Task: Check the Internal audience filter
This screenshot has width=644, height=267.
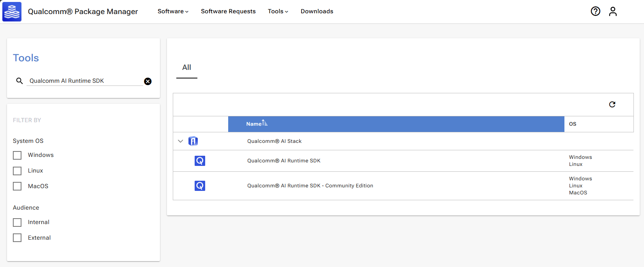Action: coord(17,222)
